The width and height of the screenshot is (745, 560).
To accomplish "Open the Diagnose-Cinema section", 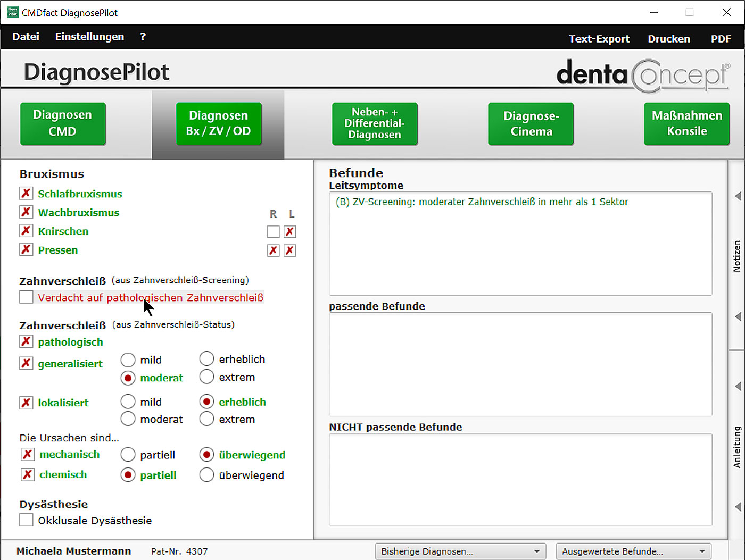I will click(x=531, y=123).
